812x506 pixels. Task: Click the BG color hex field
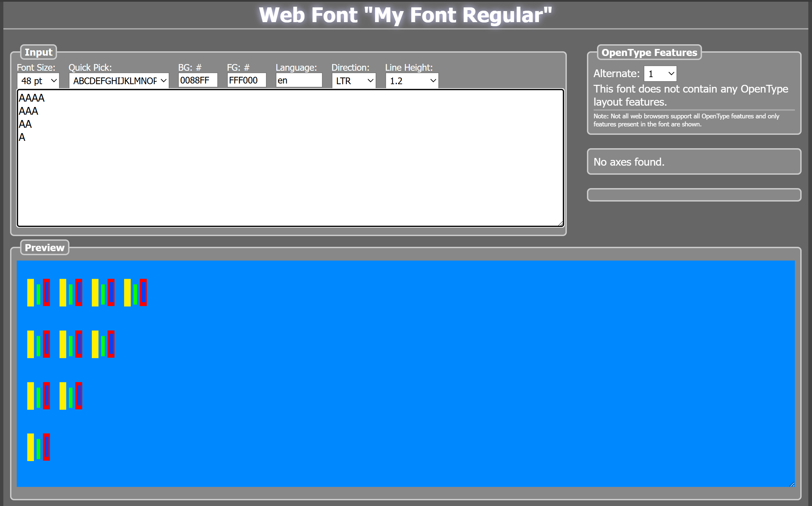[198, 80]
